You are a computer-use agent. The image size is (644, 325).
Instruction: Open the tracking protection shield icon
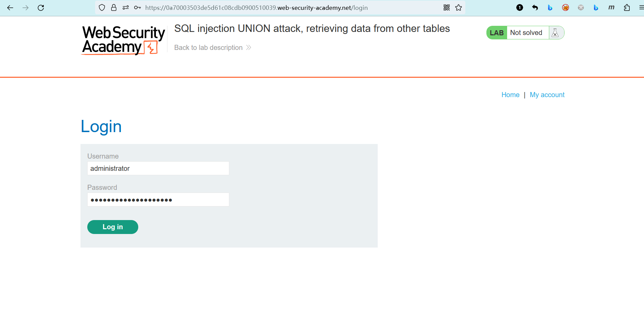pyautogui.click(x=102, y=7)
